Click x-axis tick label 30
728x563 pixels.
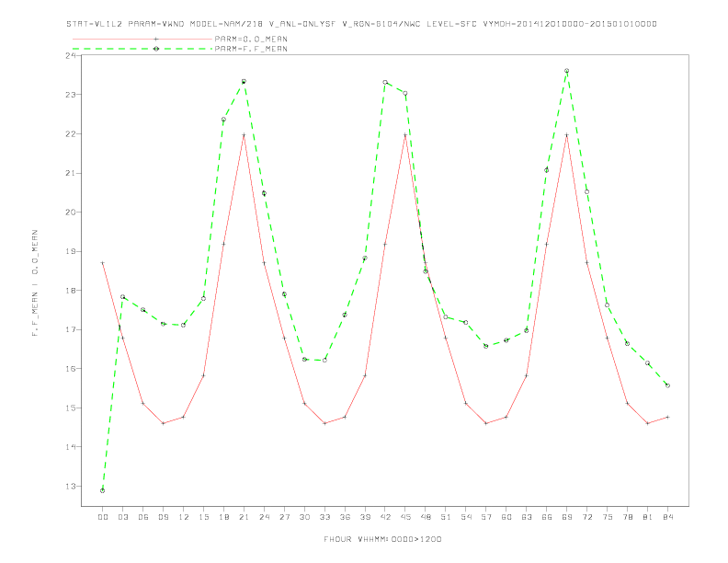304,517
